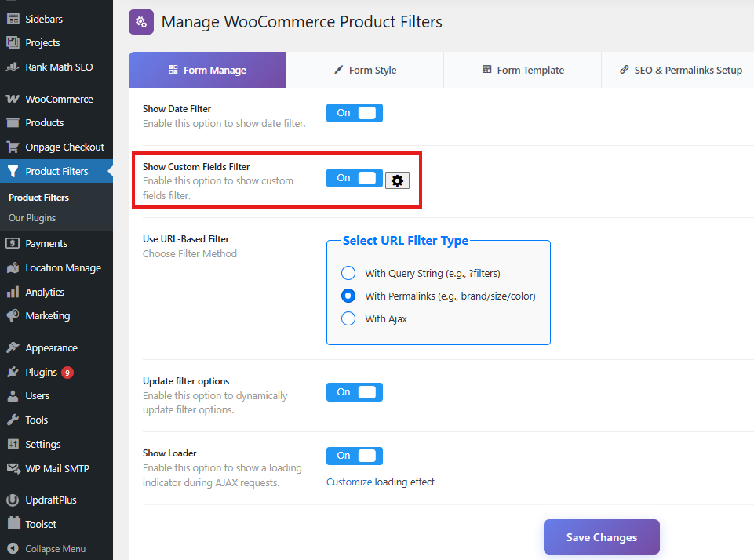Click the Plugins update count badge
This screenshot has height=560, width=754.
[x=67, y=373]
